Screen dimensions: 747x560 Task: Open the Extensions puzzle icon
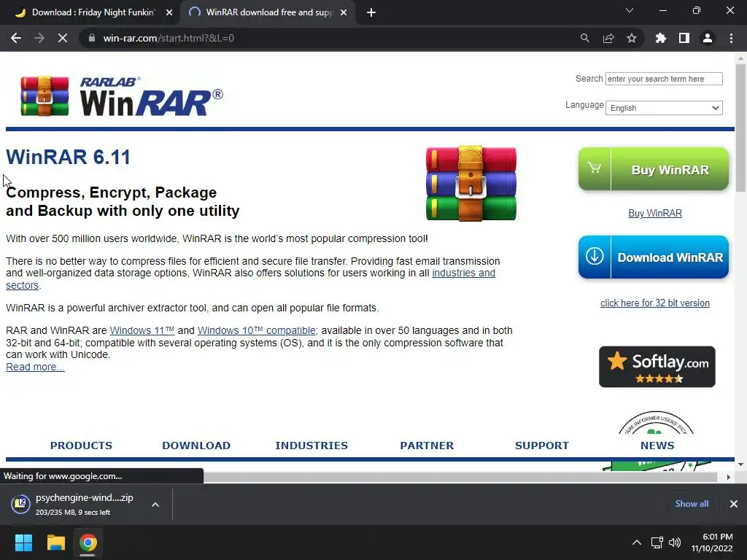[661, 38]
